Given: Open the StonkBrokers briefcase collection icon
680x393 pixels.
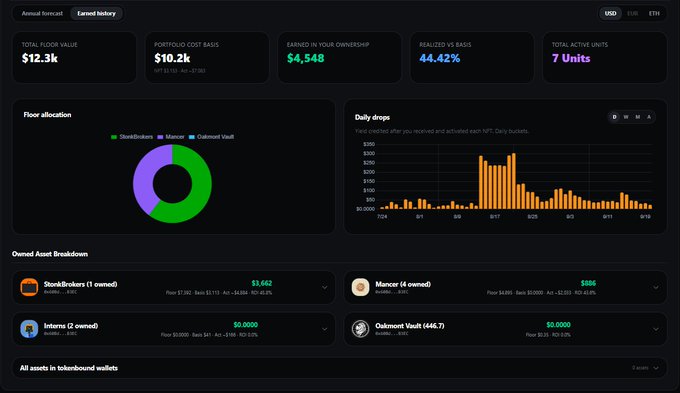Looking at the screenshot, I should click(x=29, y=287).
